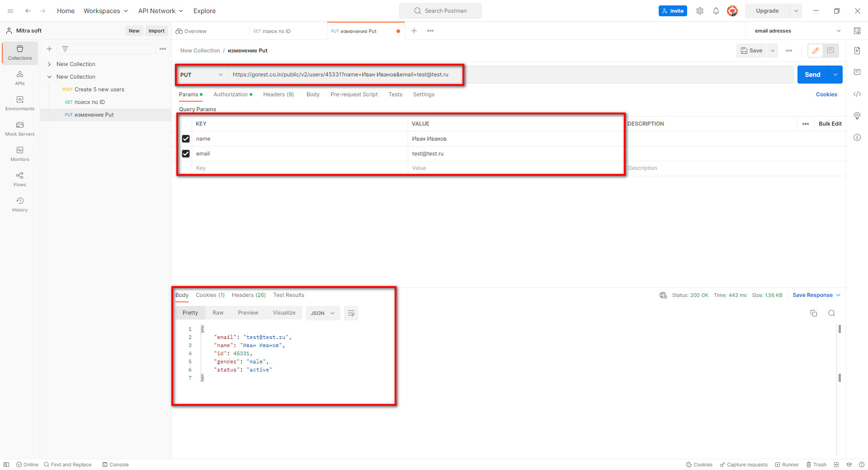
Task: Search within the response using the magnifier icon
Action: click(x=831, y=313)
